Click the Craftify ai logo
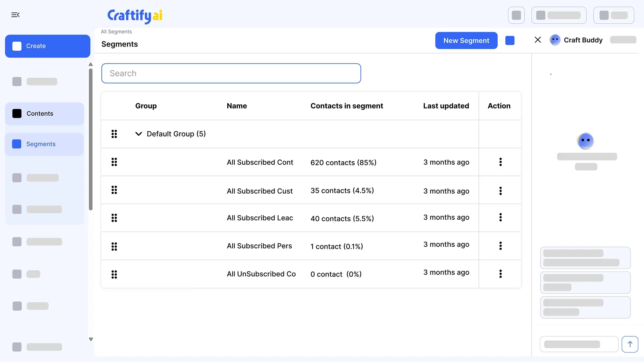Screen dimensions: 644x362 pos(135,16)
